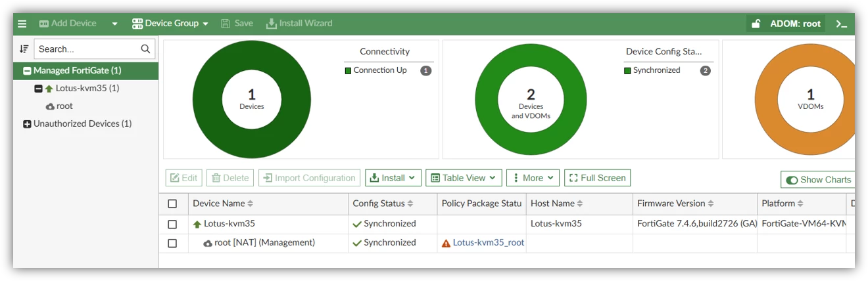This screenshot has width=868, height=281.
Task: Click the Device Config Status donut chart
Action: (x=531, y=99)
